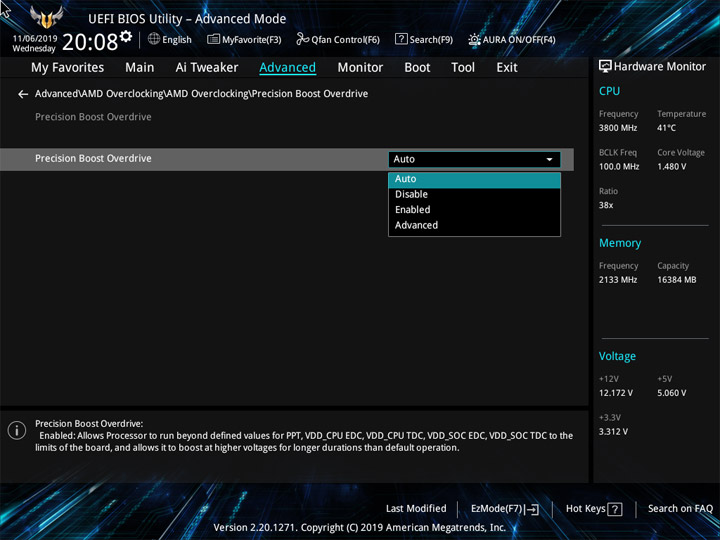Open the My Favorites tab

pyautogui.click(x=68, y=68)
